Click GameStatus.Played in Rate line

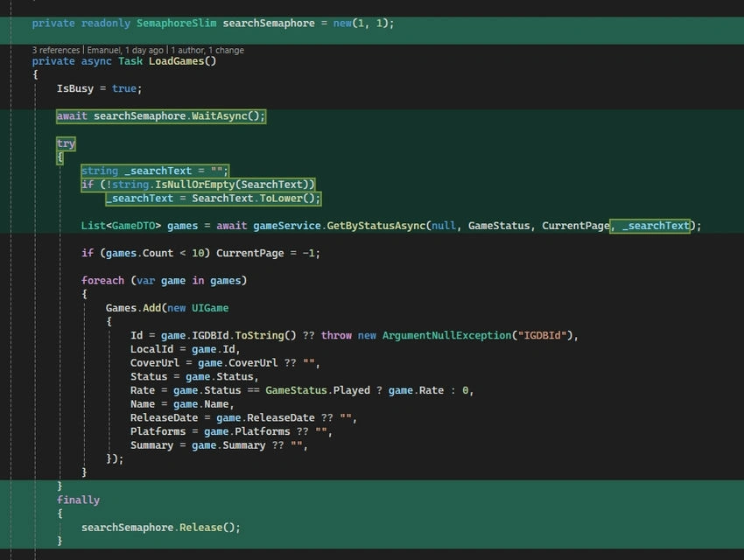[318, 391]
